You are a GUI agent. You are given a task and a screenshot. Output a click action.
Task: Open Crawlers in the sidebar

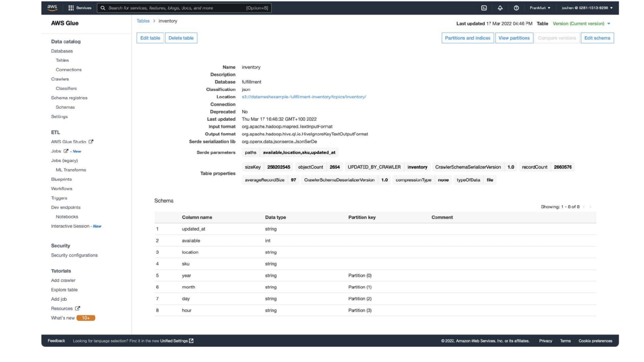60,79
